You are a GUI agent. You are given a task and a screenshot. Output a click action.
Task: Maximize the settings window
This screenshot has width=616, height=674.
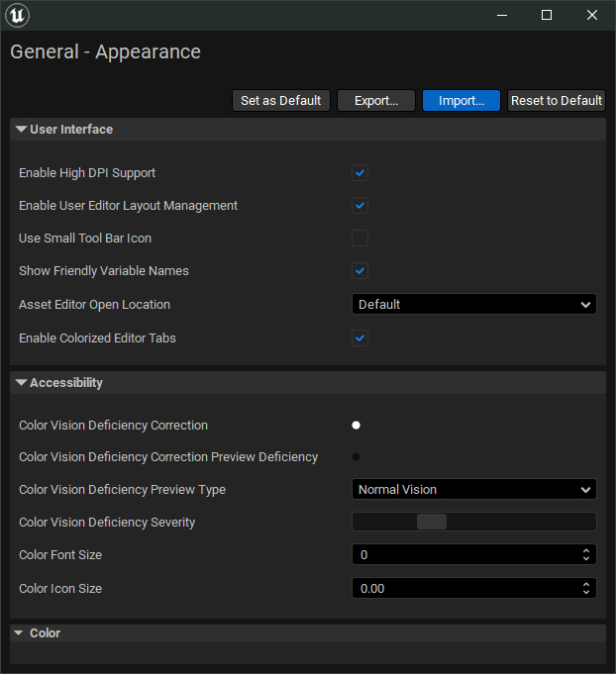click(x=546, y=16)
